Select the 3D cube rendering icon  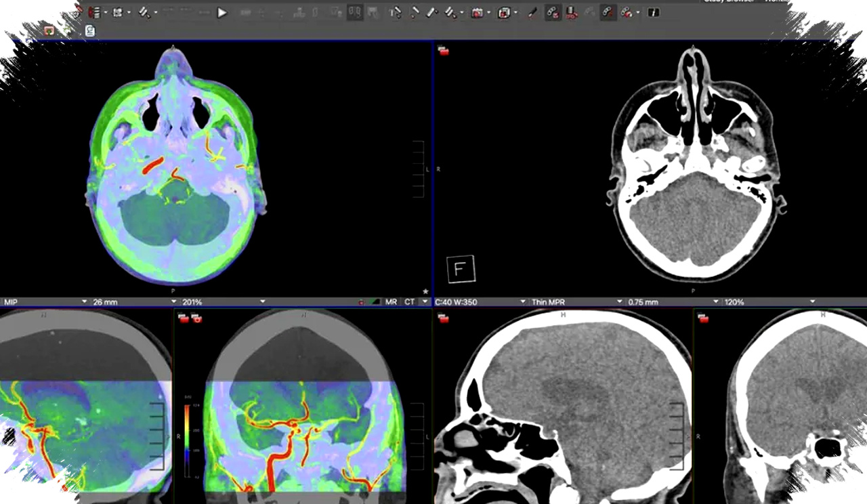pyautogui.click(x=504, y=12)
